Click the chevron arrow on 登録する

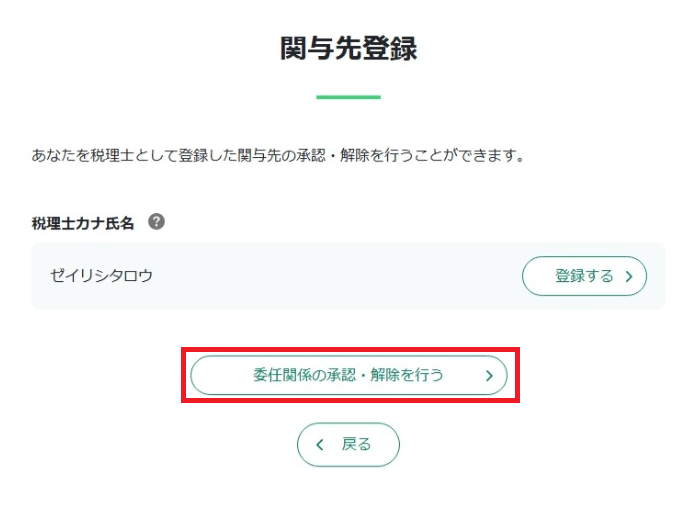[629, 277]
